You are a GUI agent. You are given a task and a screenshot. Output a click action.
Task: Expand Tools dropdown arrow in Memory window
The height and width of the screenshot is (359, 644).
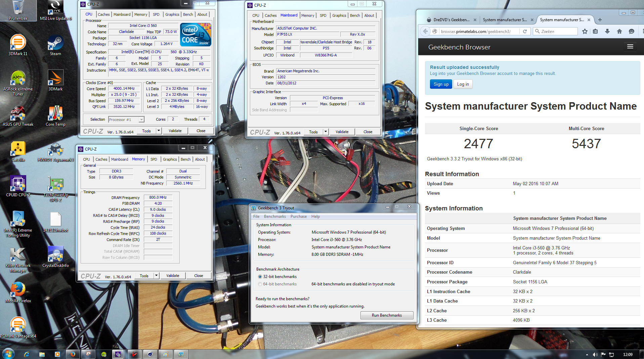(x=156, y=276)
